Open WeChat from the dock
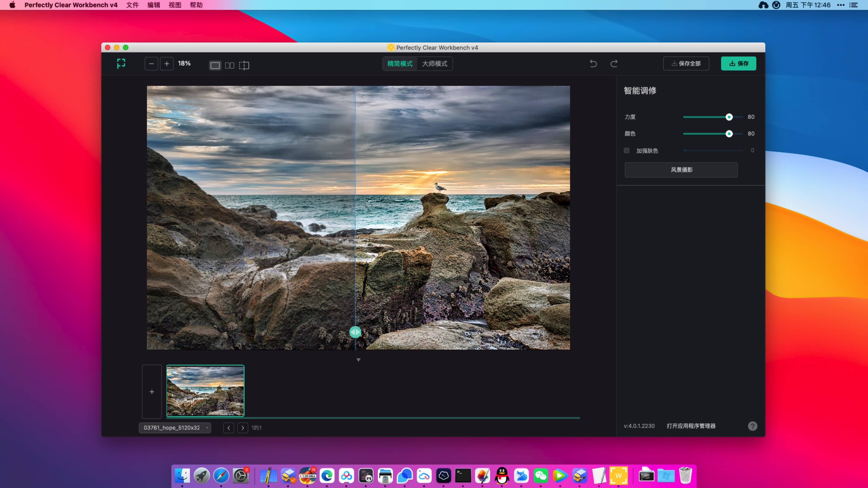 pyautogui.click(x=541, y=476)
